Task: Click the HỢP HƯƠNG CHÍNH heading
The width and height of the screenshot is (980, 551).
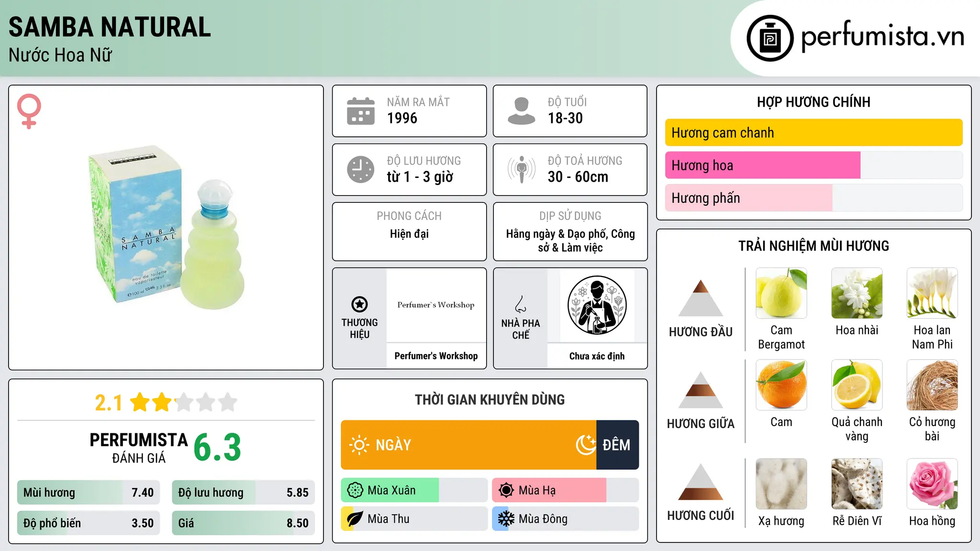Action: click(x=813, y=102)
